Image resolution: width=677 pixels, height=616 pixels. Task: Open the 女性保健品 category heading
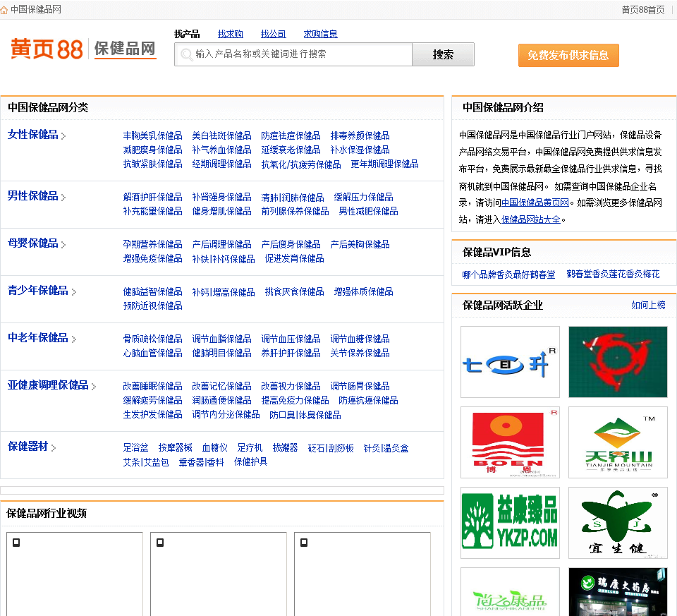33,135
